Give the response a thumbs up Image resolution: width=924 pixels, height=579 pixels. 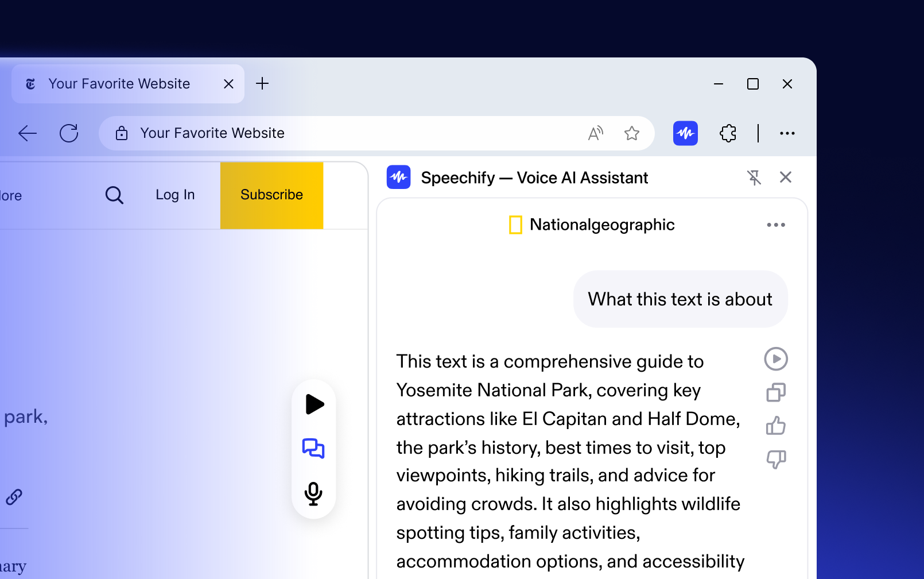tap(776, 426)
